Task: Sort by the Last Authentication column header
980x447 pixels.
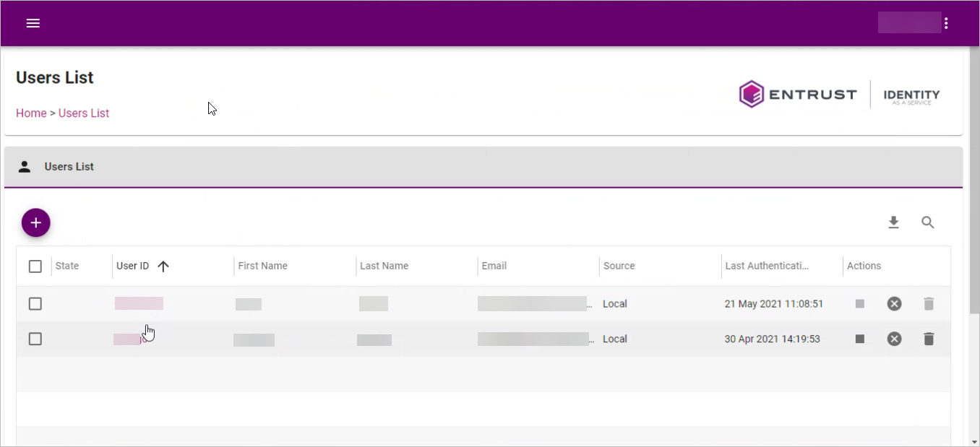Action: tap(767, 266)
